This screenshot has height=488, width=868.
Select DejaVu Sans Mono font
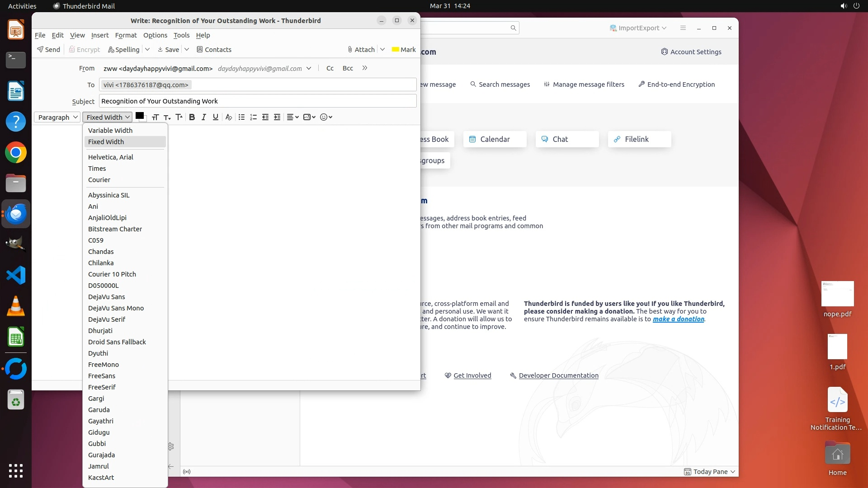tap(116, 308)
